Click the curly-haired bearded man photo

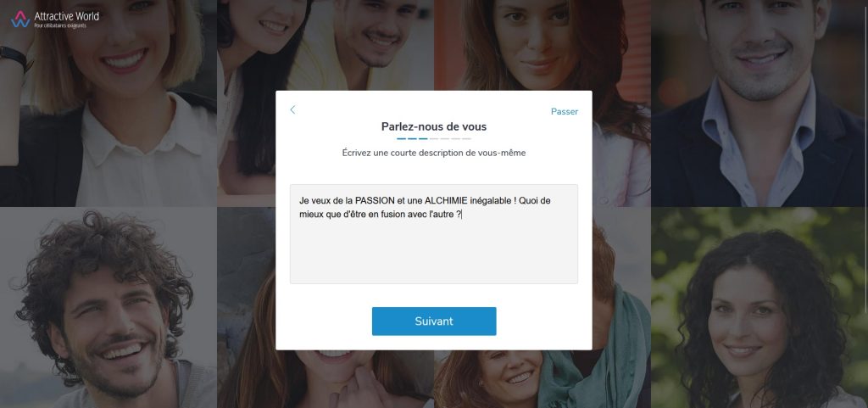(x=108, y=308)
